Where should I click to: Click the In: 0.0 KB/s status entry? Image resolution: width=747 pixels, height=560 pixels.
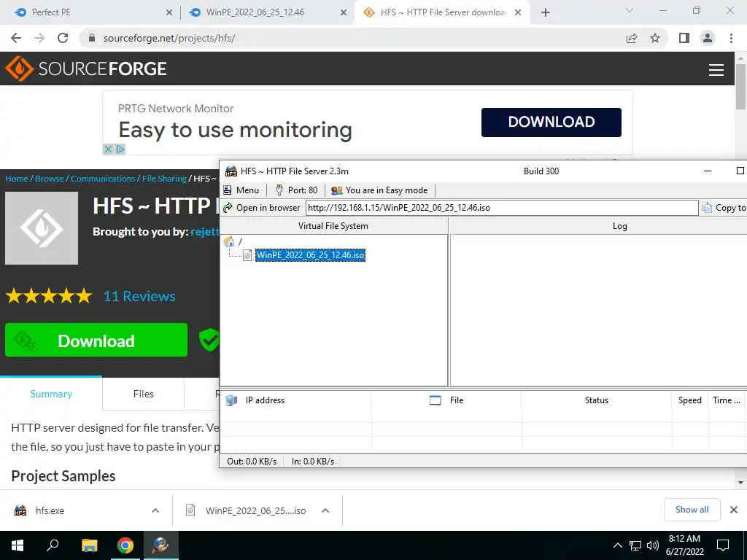(x=313, y=462)
